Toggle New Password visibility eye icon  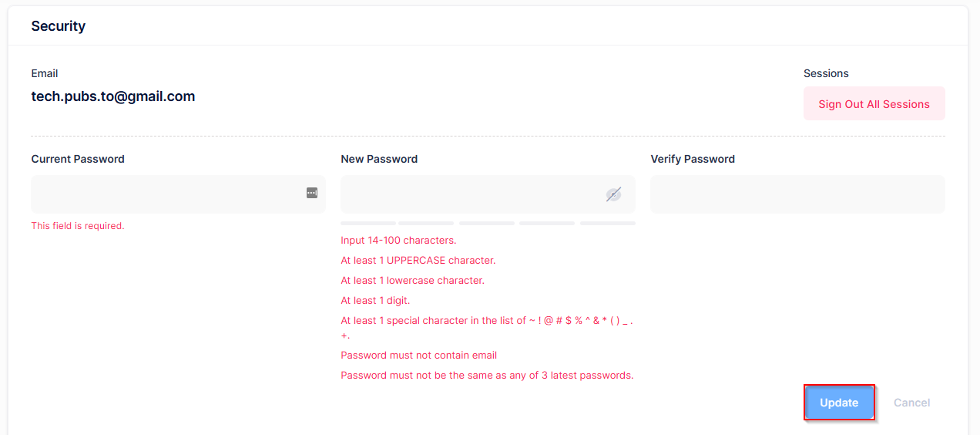click(x=613, y=194)
